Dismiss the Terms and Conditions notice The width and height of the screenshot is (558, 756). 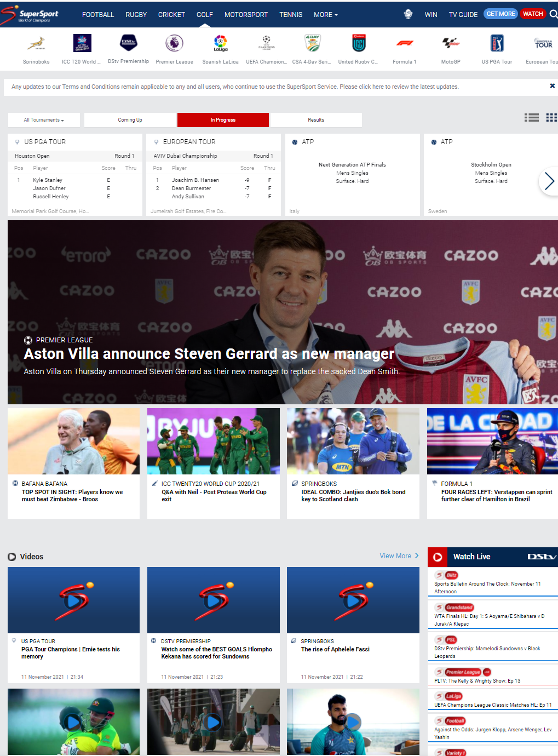click(x=552, y=86)
